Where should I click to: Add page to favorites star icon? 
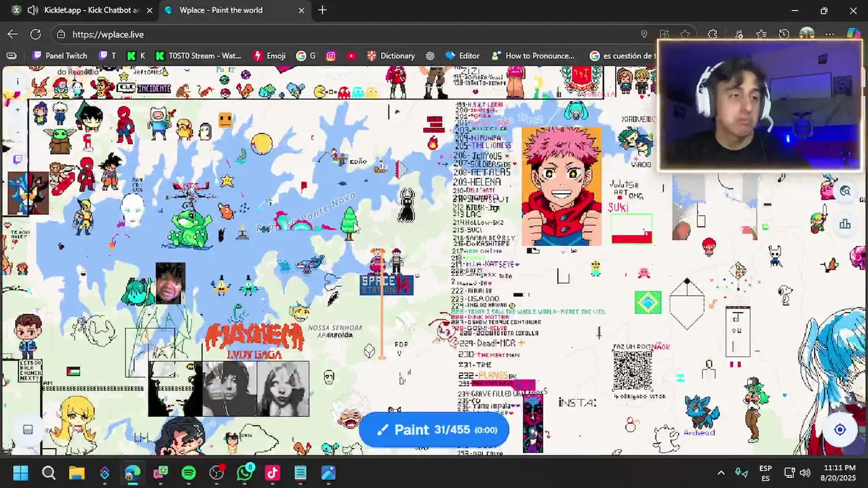click(x=686, y=34)
